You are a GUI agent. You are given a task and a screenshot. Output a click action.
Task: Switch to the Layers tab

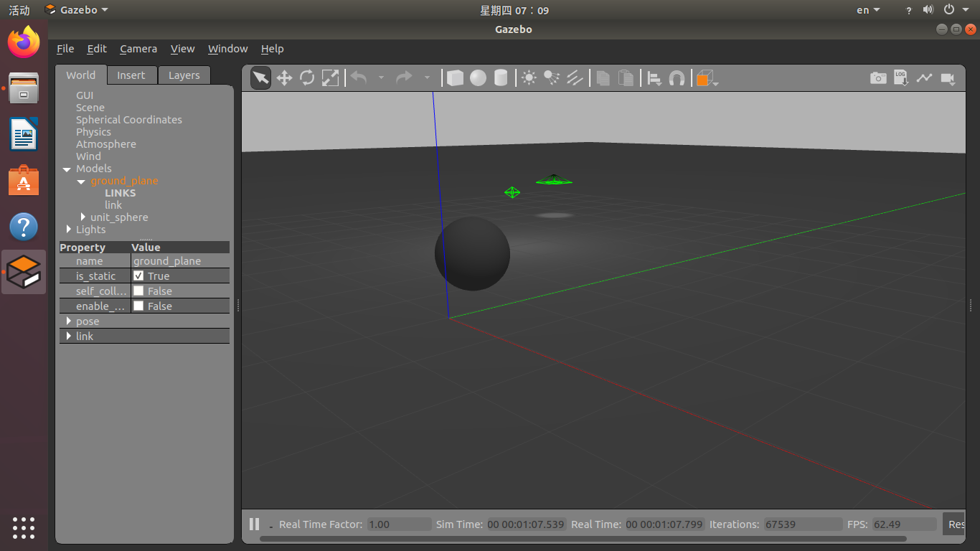click(x=184, y=75)
